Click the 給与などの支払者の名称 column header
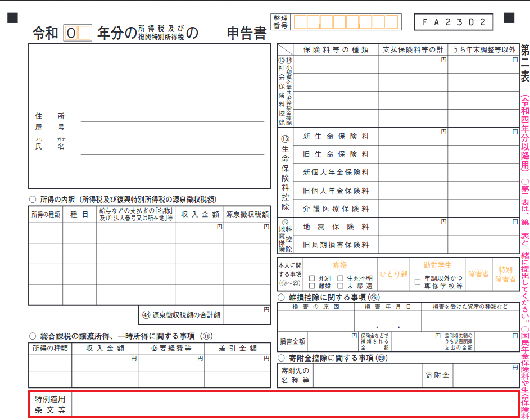Viewport: 530px width, 420px height. click(x=136, y=214)
